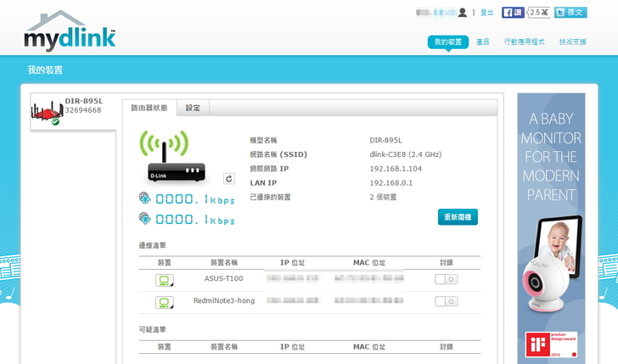The width and height of the screenshot is (618, 364).
Task: Toggle block switch for ASUS-T100
Action: pos(447,279)
